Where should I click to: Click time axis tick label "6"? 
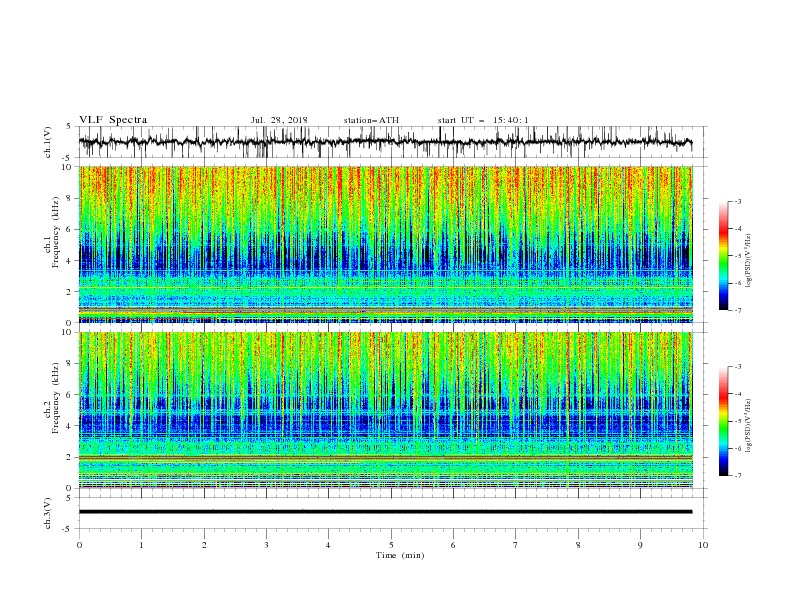tap(453, 545)
